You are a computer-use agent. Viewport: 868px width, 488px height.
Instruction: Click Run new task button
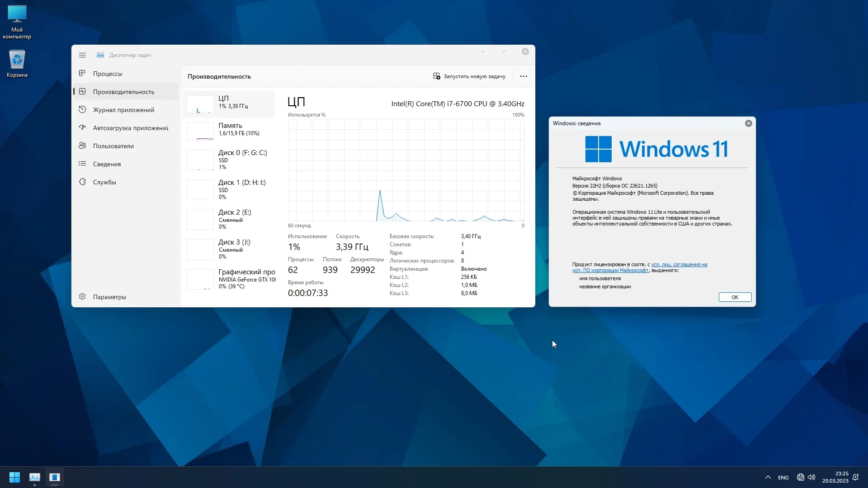click(x=469, y=76)
